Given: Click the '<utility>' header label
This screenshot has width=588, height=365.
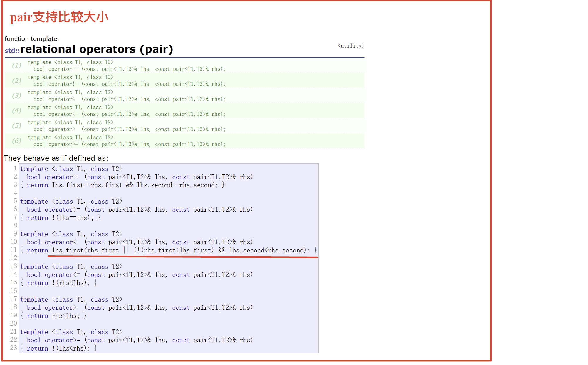Looking at the screenshot, I should click(351, 46).
